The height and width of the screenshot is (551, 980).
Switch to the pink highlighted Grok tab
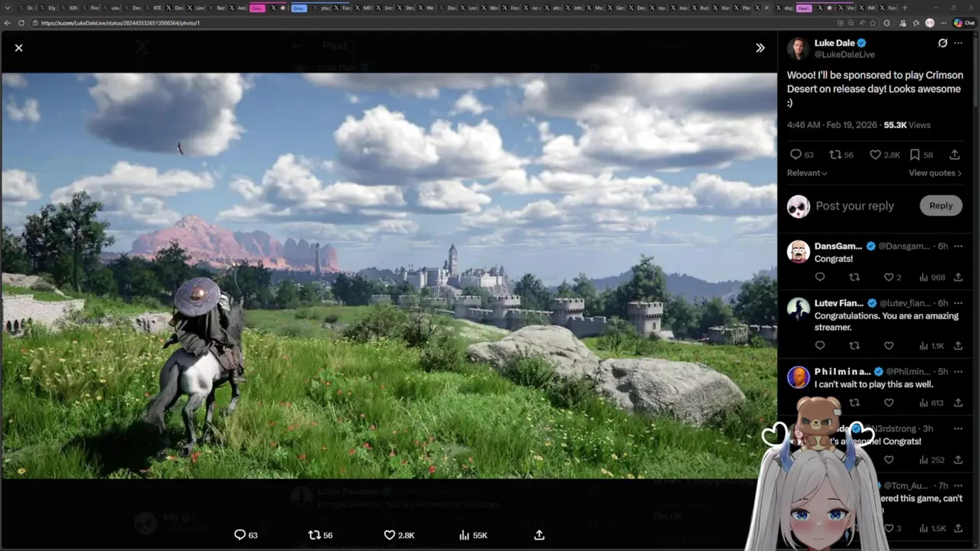pyautogui.click(x=257, y=8)
